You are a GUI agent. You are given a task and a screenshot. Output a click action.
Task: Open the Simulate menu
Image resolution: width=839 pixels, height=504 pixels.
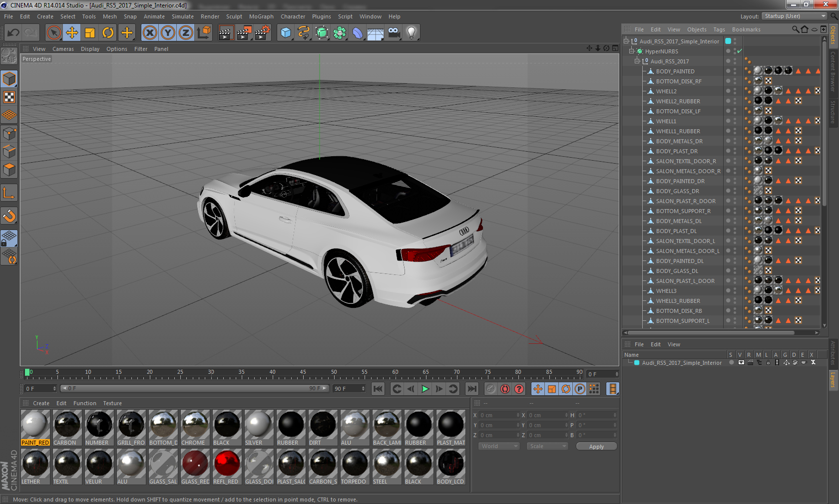[183, 16]
